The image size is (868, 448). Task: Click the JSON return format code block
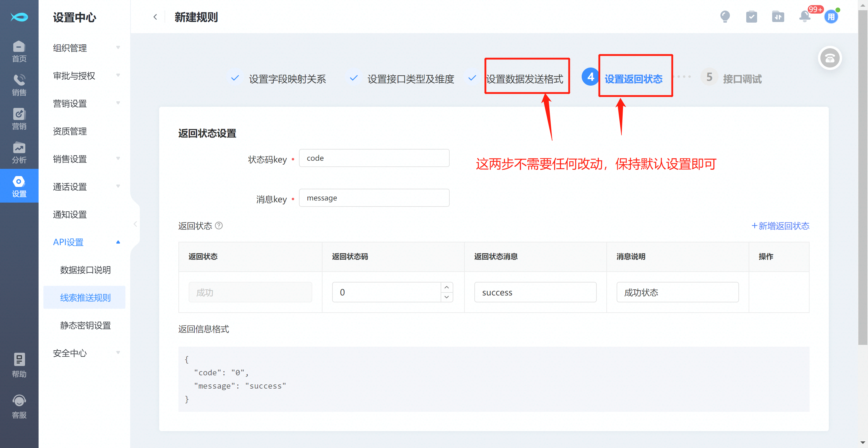(493, 379)
